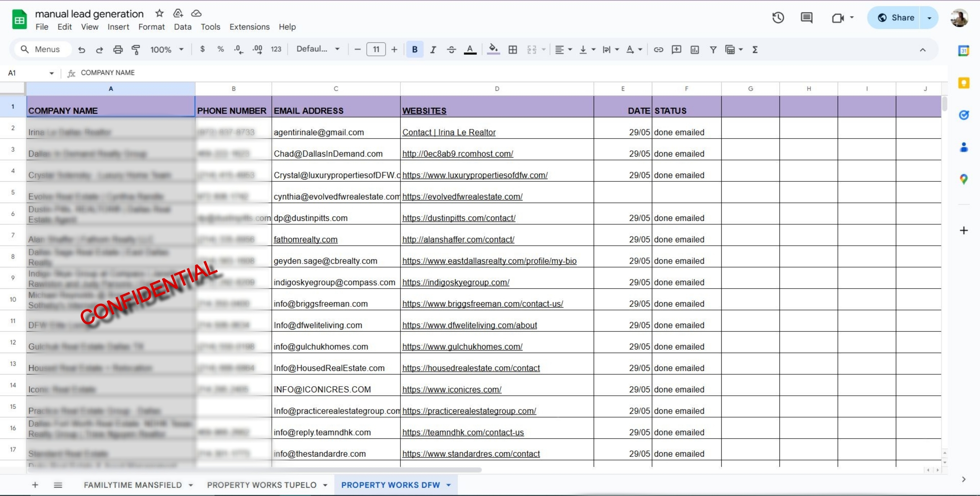Toggle Italic formatting
The height and width of the screenshot is (496, 980).
[x=433, y=49]
